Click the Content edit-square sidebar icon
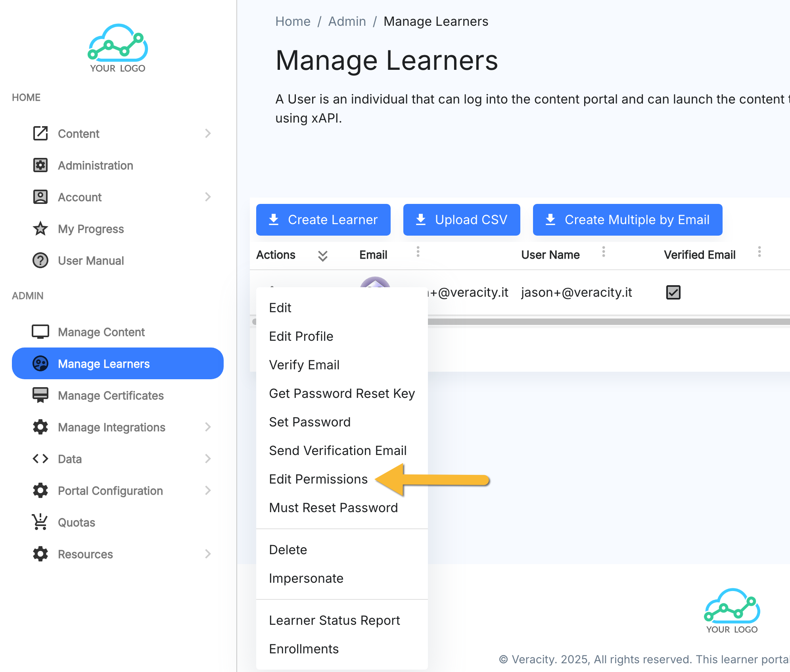The width and height of the screenshot is (790, 672). click(x=40, y=133)
